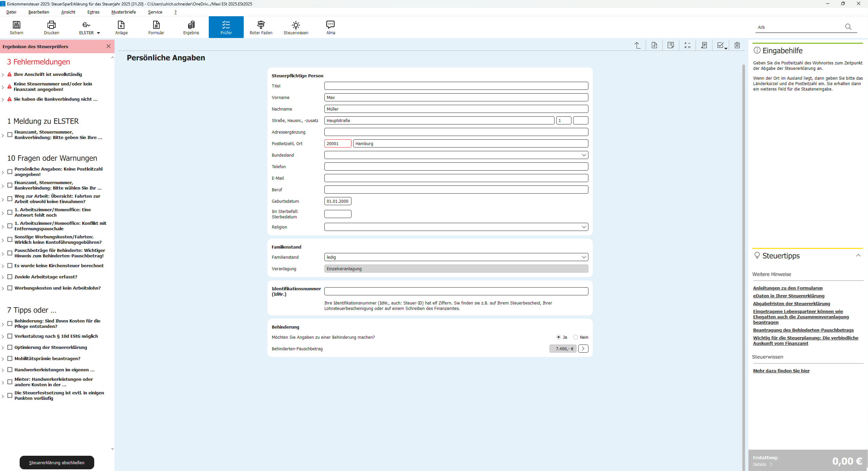The height and width of the screenshot is (471, 868).
Task: Click the Identifikationsnummer input field
Action: 456,291
